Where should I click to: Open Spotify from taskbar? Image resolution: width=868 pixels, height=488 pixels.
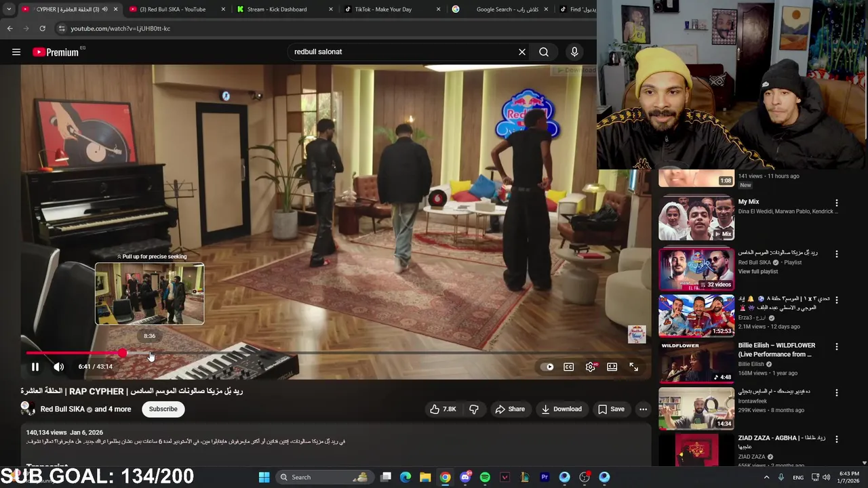[485, 477]
